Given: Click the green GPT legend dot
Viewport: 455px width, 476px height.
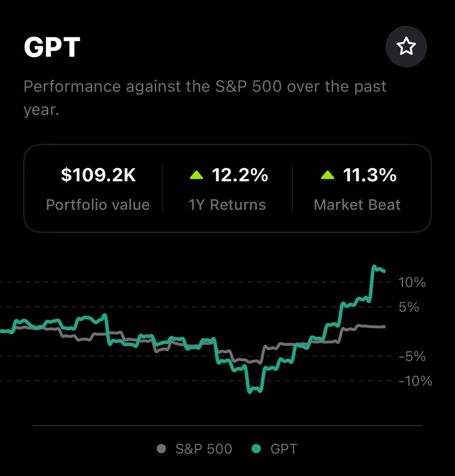Looking at the screenshot, I should coord(256,449).
